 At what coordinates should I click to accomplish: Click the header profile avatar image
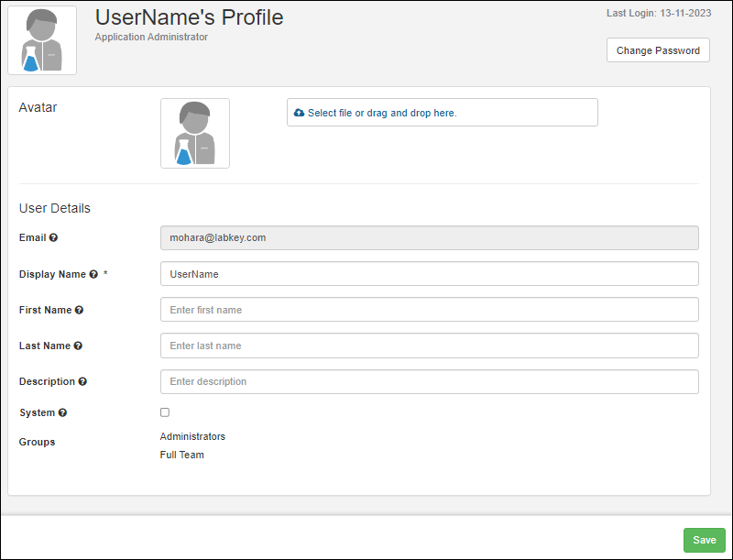42,40
